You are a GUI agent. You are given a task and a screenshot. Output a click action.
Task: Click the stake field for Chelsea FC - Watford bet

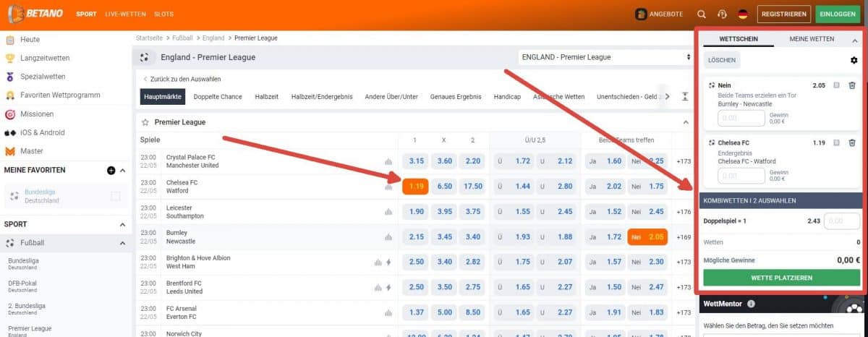(741, 175)
